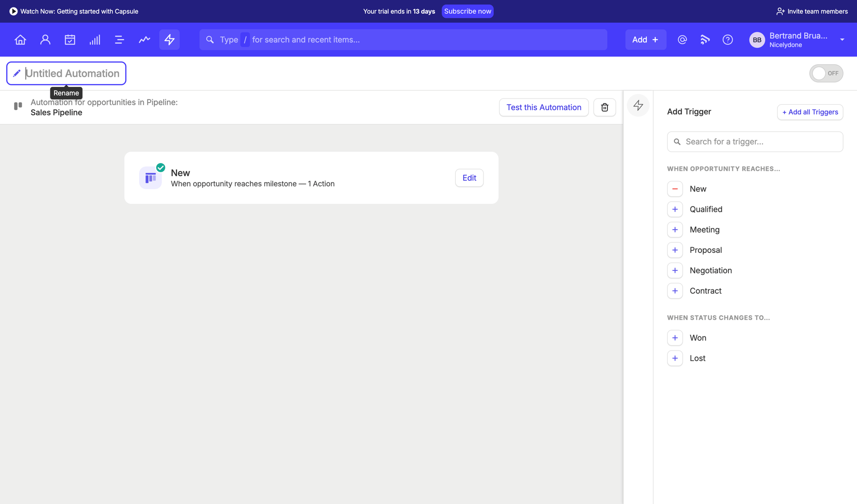The image size is (857, 504).
Task: Delete this automation with the trash icon
Action: pos(604,107)
